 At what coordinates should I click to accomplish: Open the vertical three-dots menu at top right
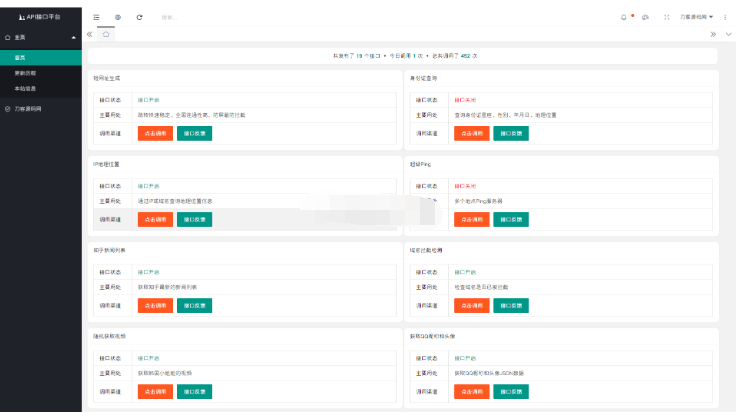tap(726, 17)
